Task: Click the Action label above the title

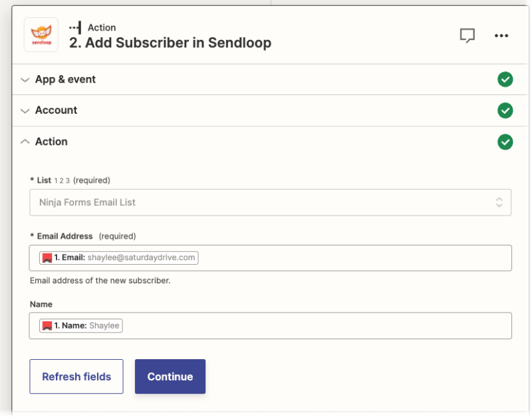Action: pos(102,27)
